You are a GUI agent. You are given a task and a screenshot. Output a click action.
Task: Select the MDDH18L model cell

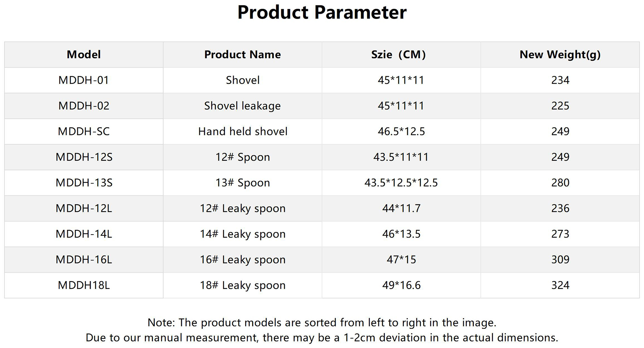84,285
